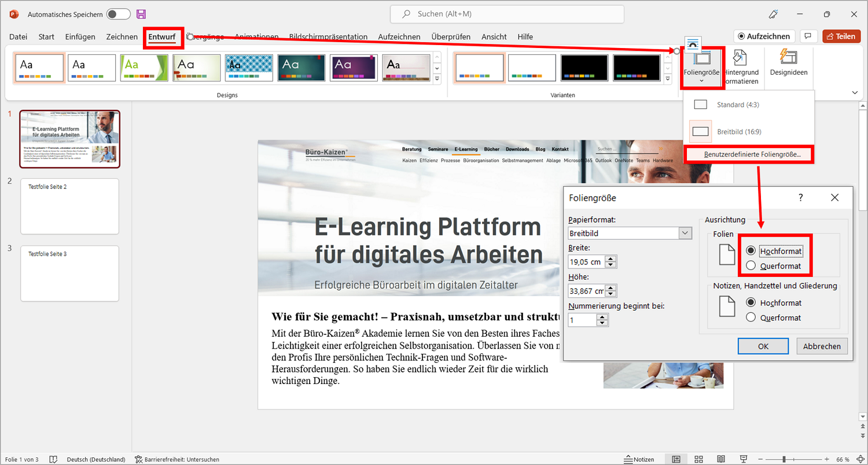Open the Bildschirmpräsentation tab
The image size is (868, 465).
coord(328,36)
